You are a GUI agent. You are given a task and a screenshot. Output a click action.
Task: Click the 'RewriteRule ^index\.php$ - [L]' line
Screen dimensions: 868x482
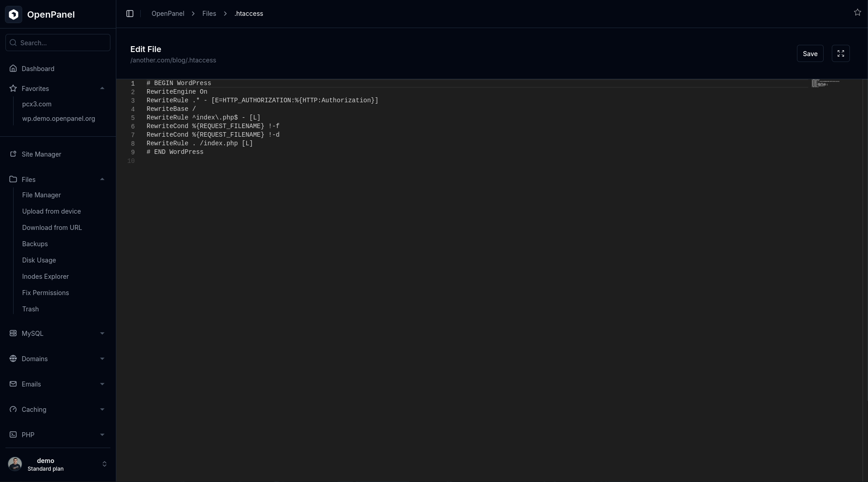pyautogui.click(x=203, y=118)
